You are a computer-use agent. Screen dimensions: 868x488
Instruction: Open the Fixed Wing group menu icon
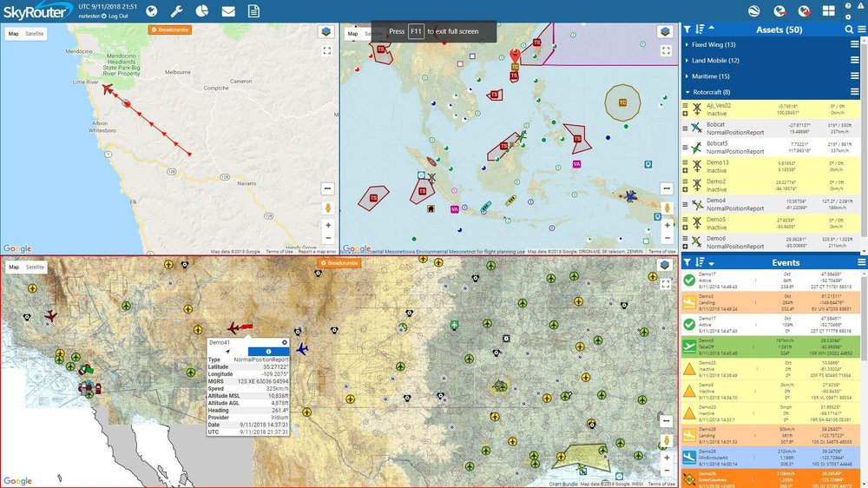(x=855, y=44)
